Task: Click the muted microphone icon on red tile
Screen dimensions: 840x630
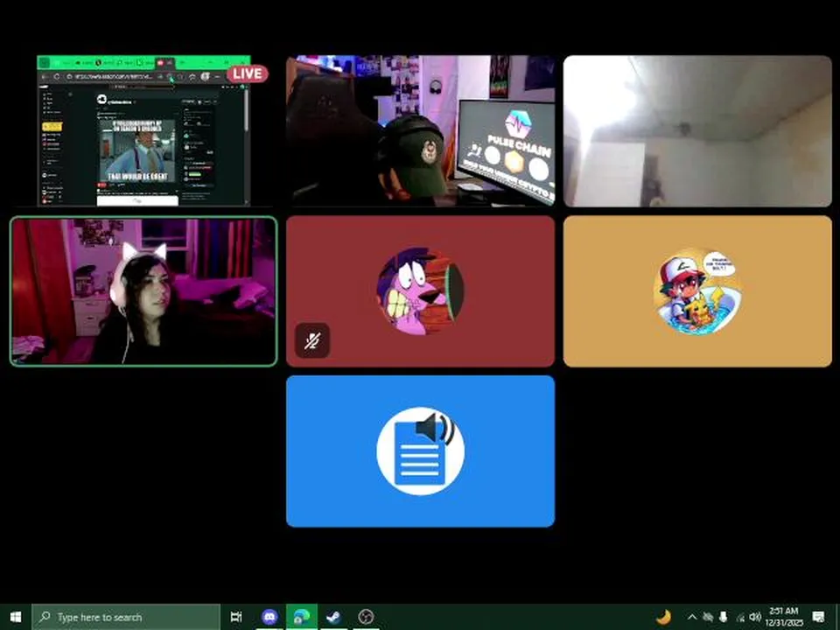Action: tap(312, 340)
